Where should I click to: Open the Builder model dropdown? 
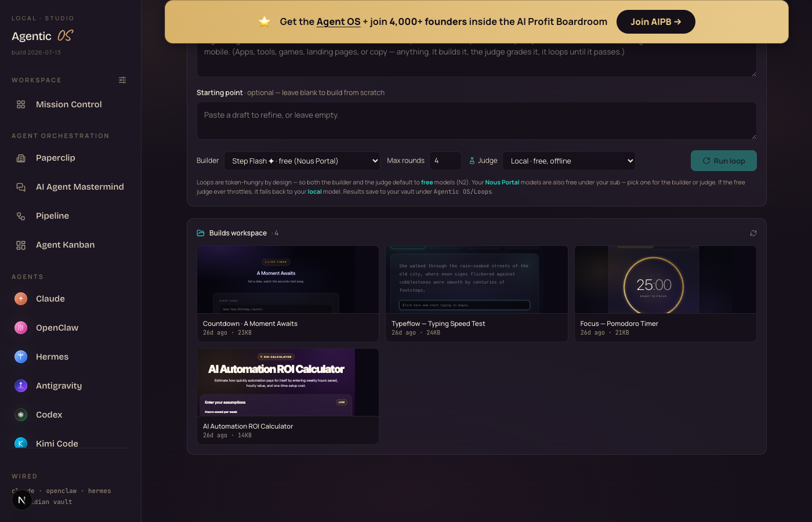point(302,161)
